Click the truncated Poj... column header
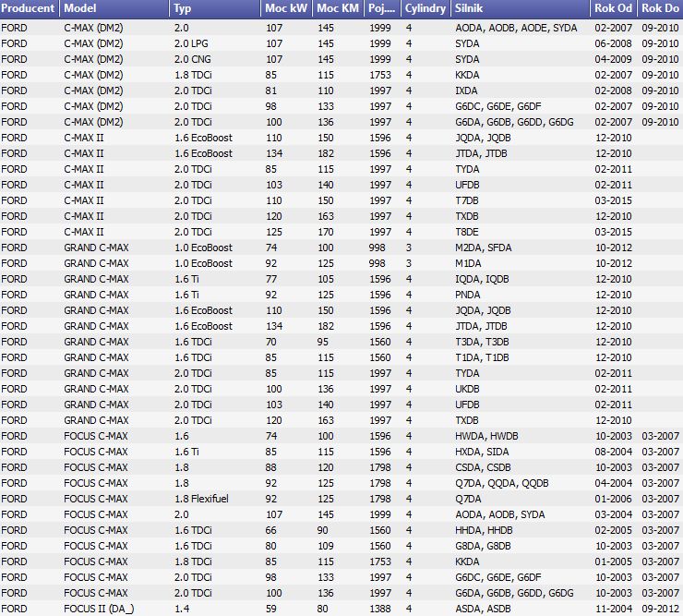This screenshot has width=683, height=616. point(382,8)
